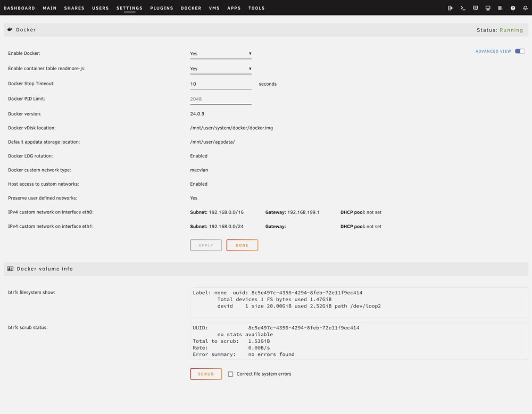This screenshot has width=532, height=414.
Task: Toggle help with the question mark icon
Action: coord(513,8)
